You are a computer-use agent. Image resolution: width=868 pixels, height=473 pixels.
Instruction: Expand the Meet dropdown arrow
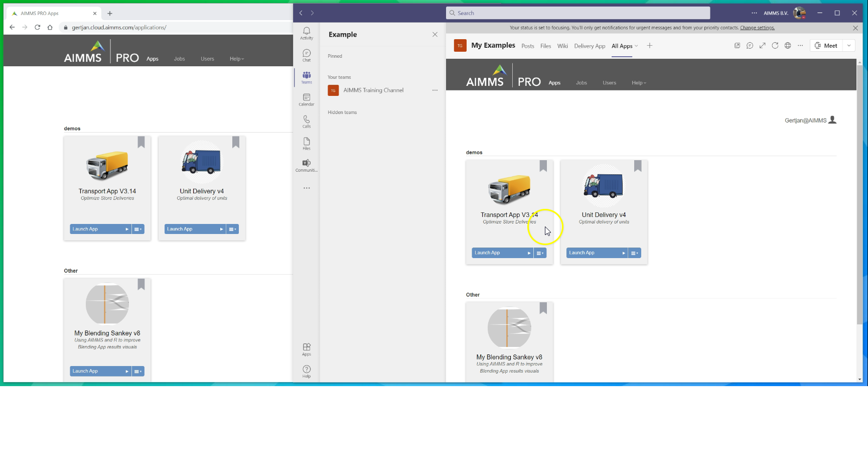point(849,46)
